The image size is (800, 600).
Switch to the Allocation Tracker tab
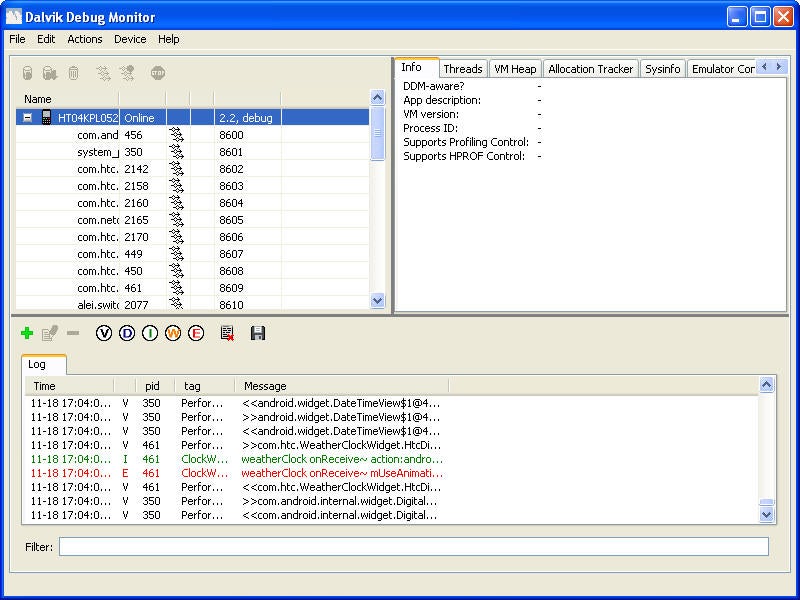pos(590,69)
